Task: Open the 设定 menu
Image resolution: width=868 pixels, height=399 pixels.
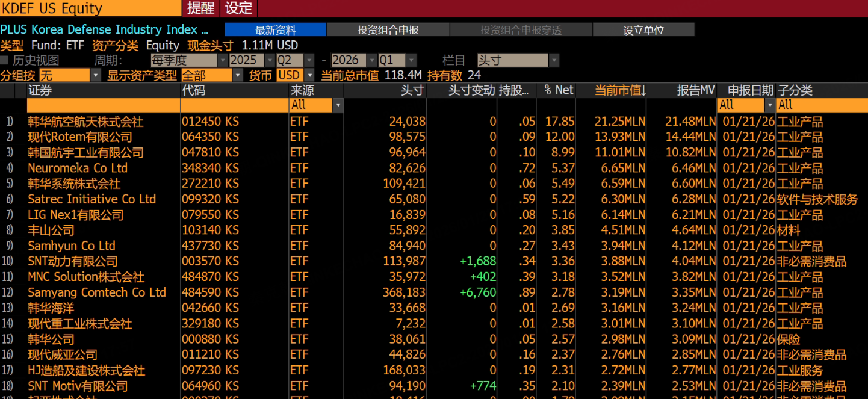Action: (239, 8)
